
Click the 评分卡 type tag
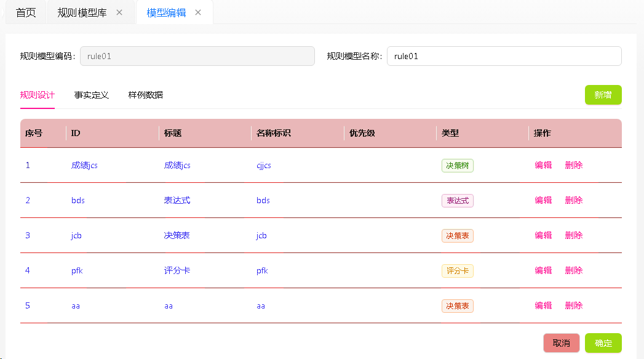pyautogui.click(x=458, y=270)
